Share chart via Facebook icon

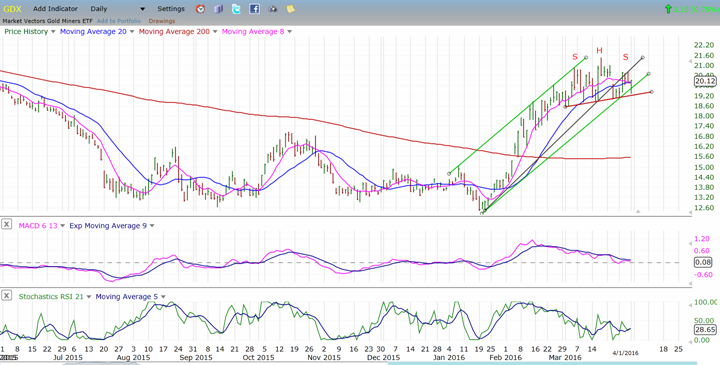click(254, 9)
